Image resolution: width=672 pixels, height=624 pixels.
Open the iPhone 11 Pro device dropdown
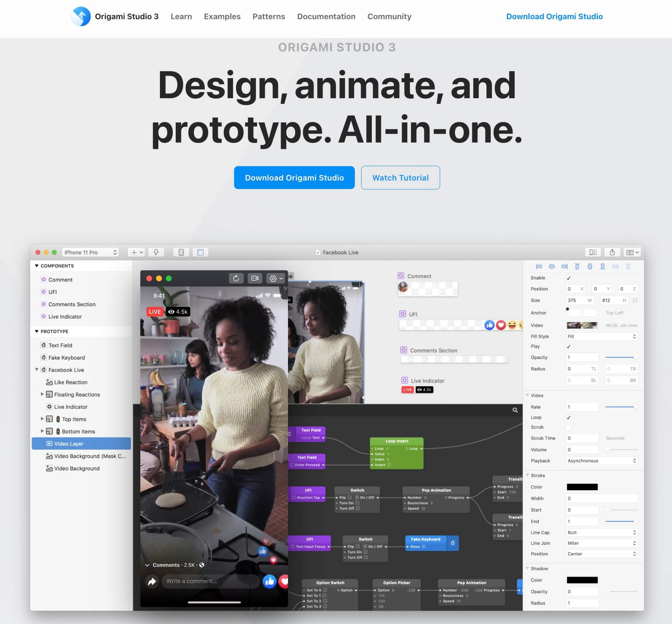(x=90, y=252)
